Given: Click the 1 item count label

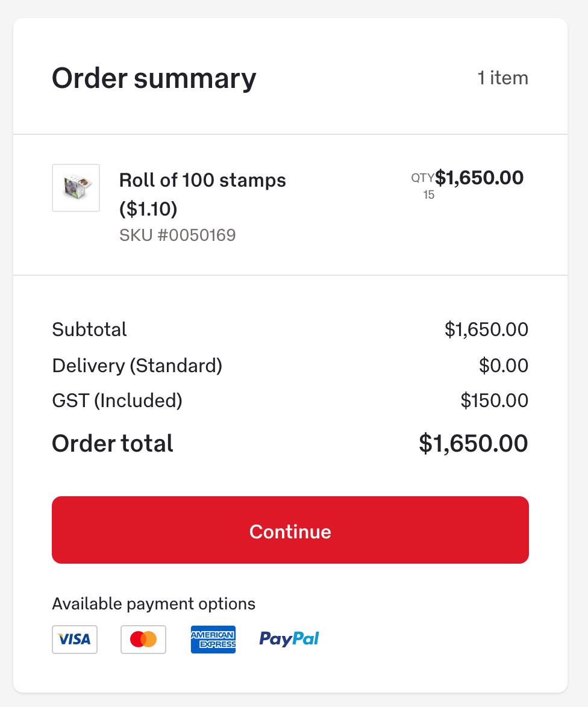Looking at the screenshot, I should (x=502, y=78).
